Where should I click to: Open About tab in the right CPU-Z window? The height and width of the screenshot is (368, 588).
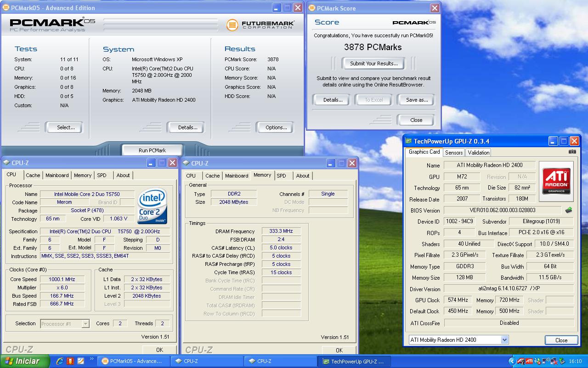pyautogui.click(x=303, y=176)
